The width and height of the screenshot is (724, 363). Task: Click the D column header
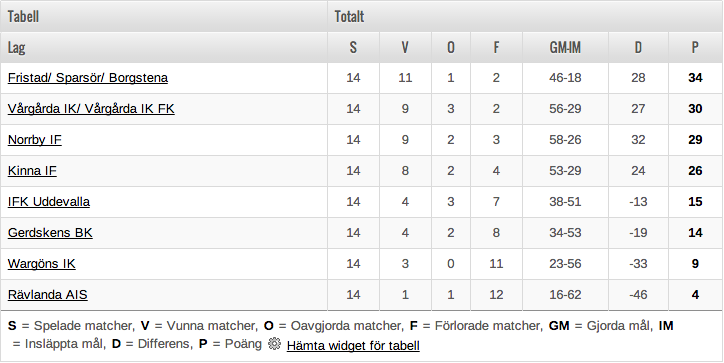point(638,47)
